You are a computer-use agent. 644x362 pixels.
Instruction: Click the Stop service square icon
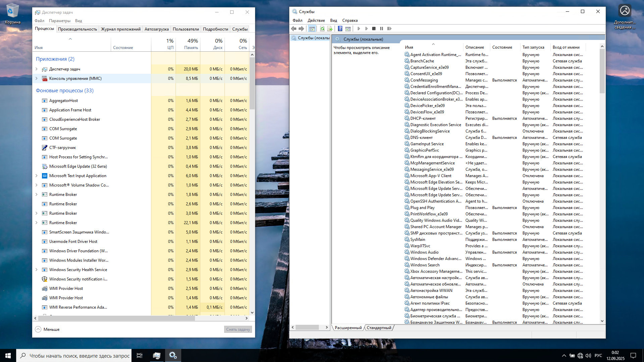[x=374, y=29]
